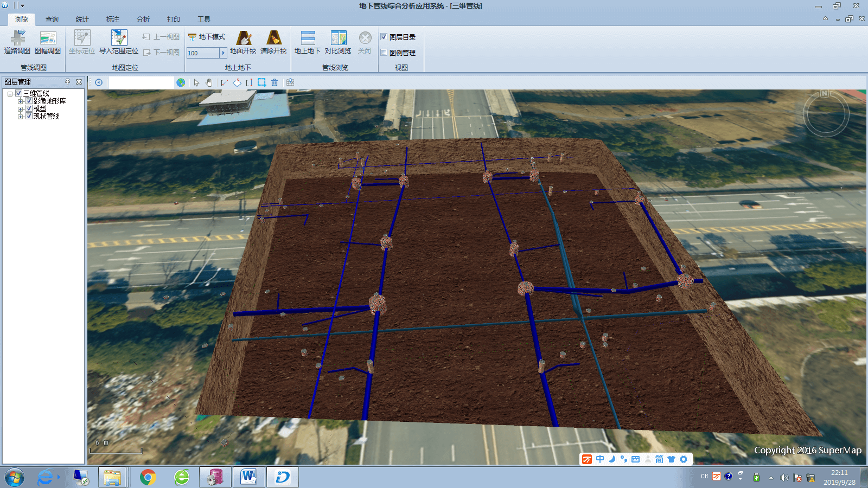Click the 坐标定位 coordinate locate icon
The height and width of the screenshot is (488, 868).
tap(82, 42)
